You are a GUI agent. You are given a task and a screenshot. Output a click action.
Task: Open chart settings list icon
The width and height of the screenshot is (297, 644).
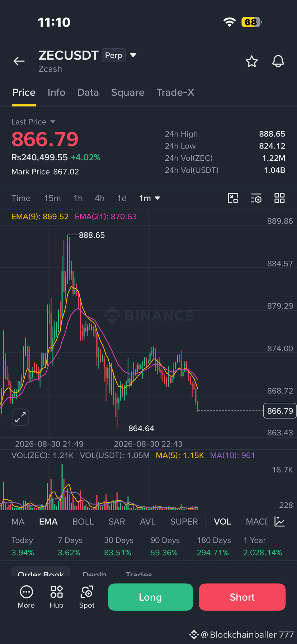pyautogui.click(x=256, y=198)
